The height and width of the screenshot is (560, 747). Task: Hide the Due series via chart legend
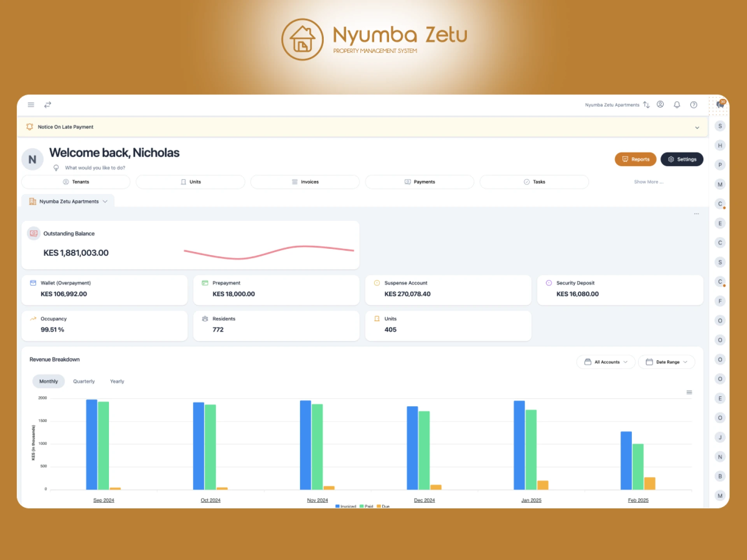click(x=383, y=506)
